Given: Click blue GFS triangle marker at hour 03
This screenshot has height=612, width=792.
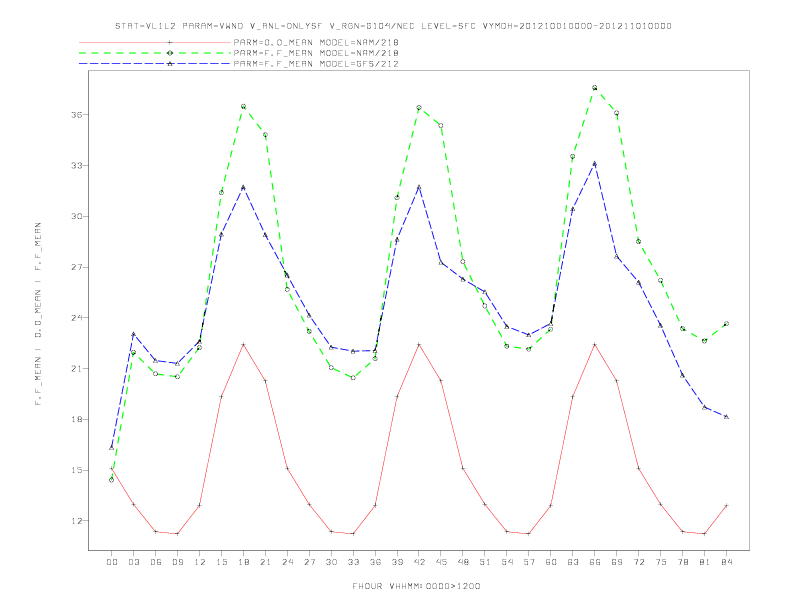Looking at the screenshot, I should (133, 334).
